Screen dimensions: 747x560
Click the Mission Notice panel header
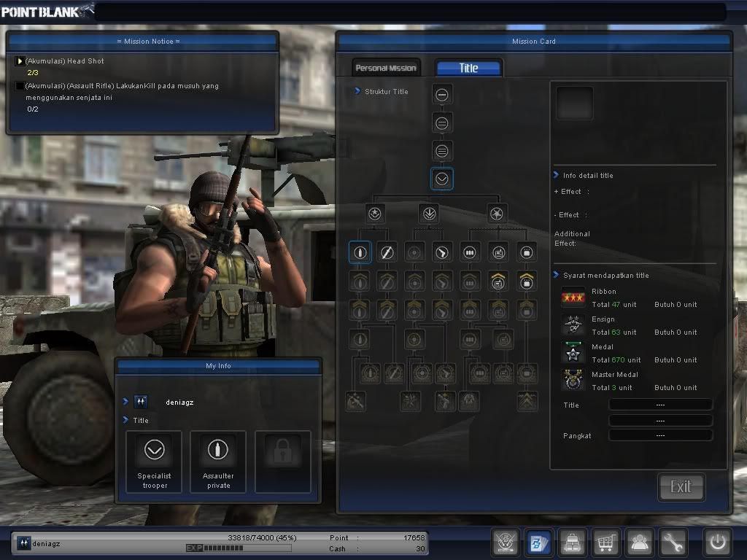pos(142,41)
